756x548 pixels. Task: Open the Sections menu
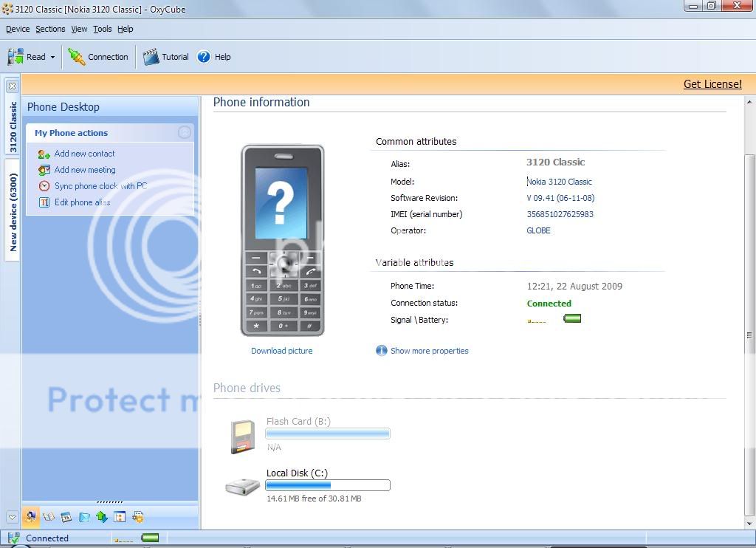point(50,29)
